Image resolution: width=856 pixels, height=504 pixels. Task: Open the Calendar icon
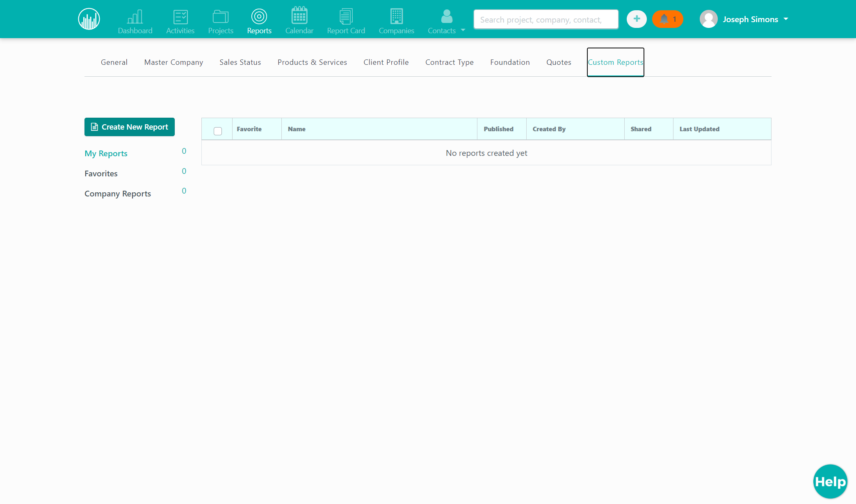[x=299, y=16]
